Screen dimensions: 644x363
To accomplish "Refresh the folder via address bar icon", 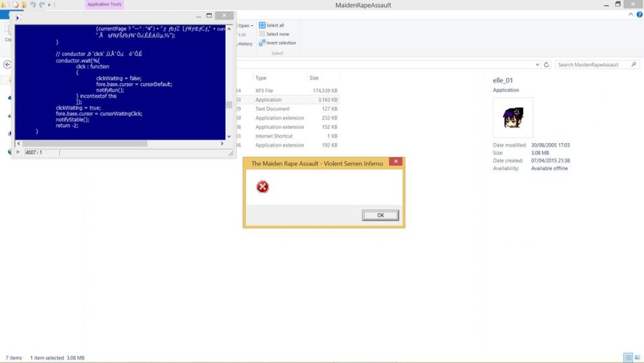I will pyautogui.click(x=547, y=65).
